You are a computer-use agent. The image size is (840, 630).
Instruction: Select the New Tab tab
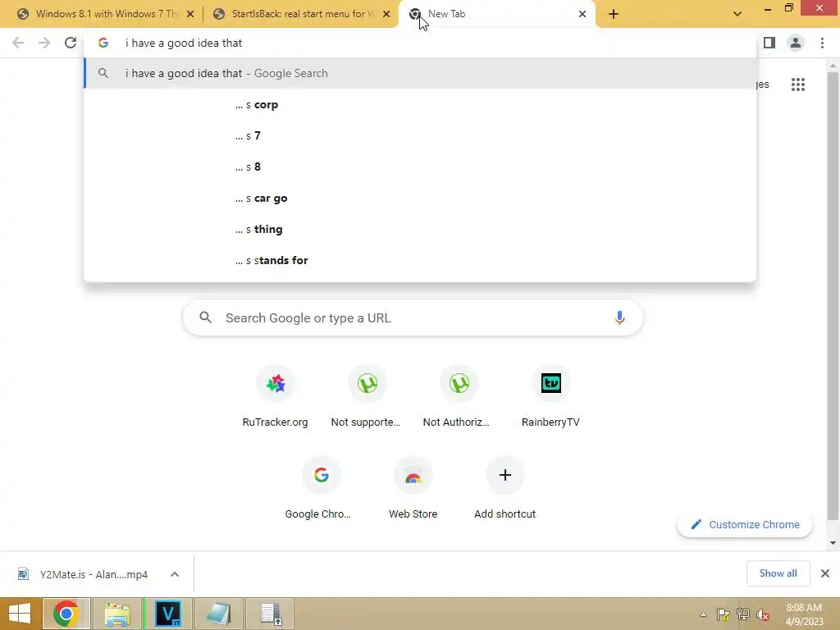pyautogui.click(x=498, y=14)
